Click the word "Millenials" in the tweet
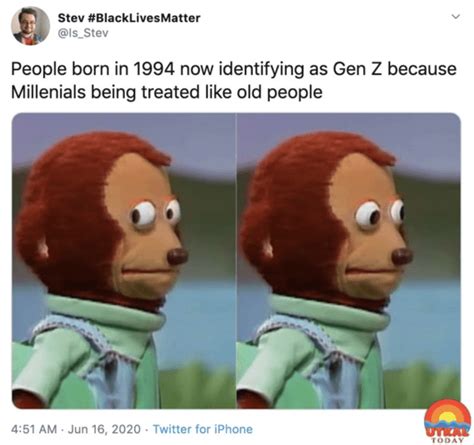 48,92
